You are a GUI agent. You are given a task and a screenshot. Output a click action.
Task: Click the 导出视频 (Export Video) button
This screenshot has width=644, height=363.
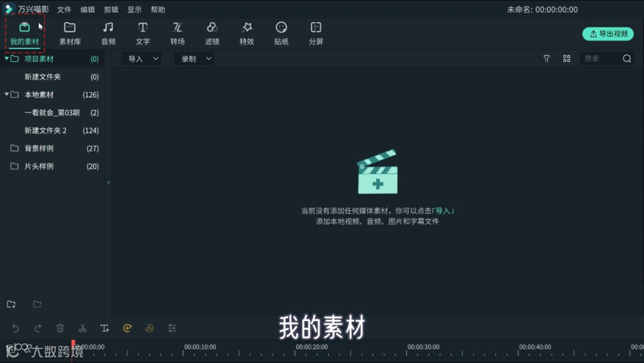pos(608,34)
